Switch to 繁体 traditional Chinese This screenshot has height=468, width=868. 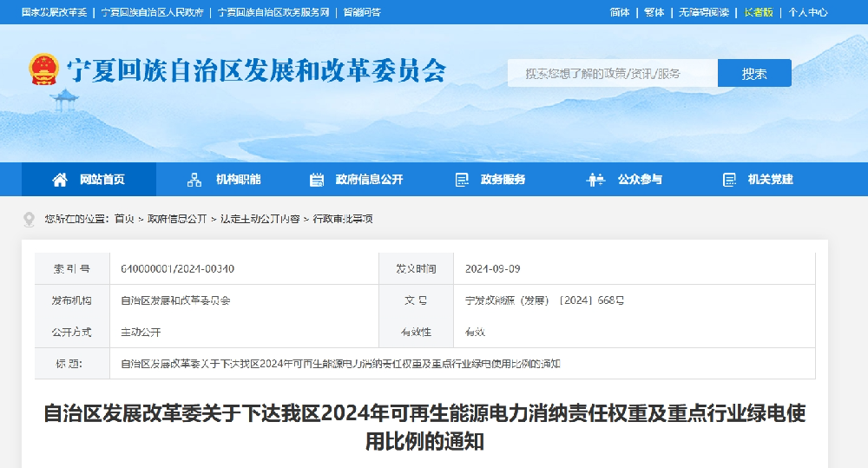point(654,12)
